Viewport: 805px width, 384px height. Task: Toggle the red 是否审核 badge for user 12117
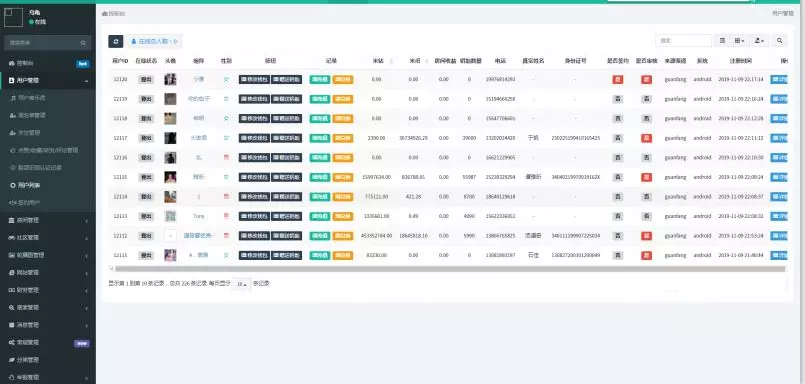click(646, 138)
